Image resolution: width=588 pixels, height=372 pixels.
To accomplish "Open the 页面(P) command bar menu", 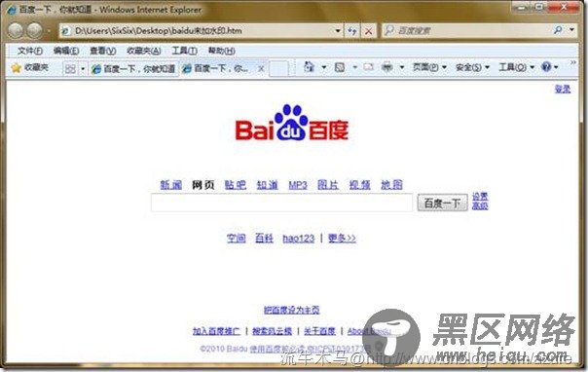I will click(x=429, y=67).
